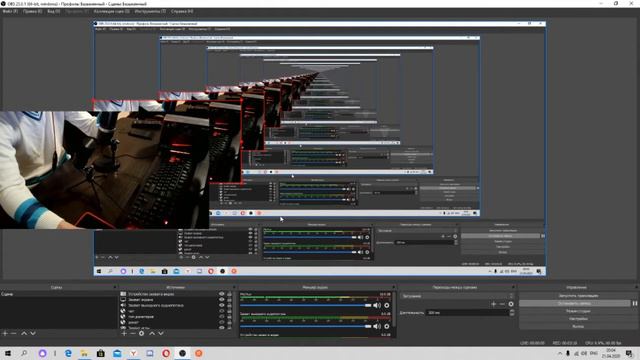
Task: Mute the Mic/Aux speaker icon
Action: point(377,305)
